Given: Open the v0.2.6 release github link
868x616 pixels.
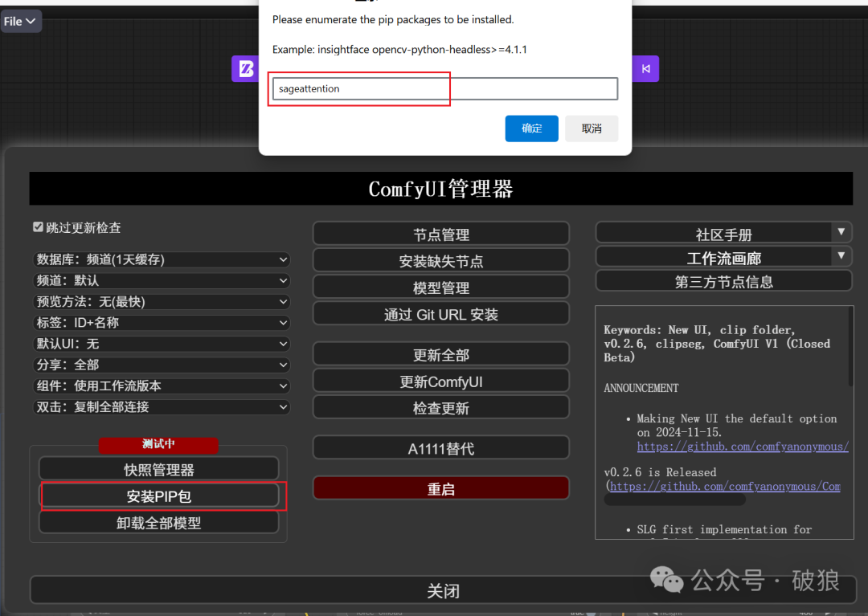Looking at the screenshot, I should point(725,486).
